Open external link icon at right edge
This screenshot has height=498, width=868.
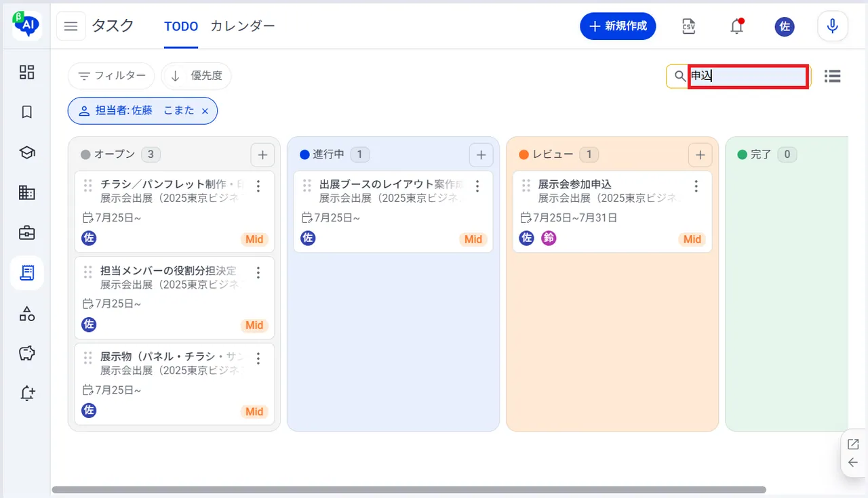(x=853, y=444)
